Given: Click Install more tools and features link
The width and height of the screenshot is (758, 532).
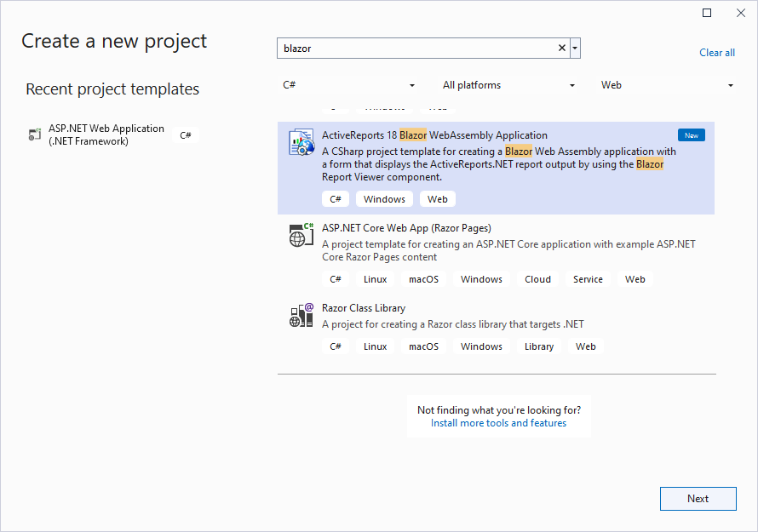Looking at the screenshot, I should pyautogui.click(x=498, y=423).
